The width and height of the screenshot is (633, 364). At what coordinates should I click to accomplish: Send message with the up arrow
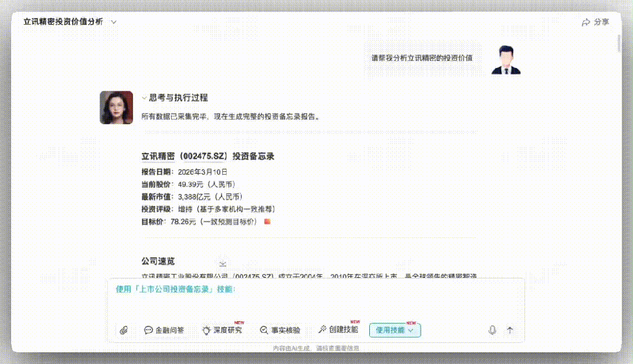pos(510,330)
